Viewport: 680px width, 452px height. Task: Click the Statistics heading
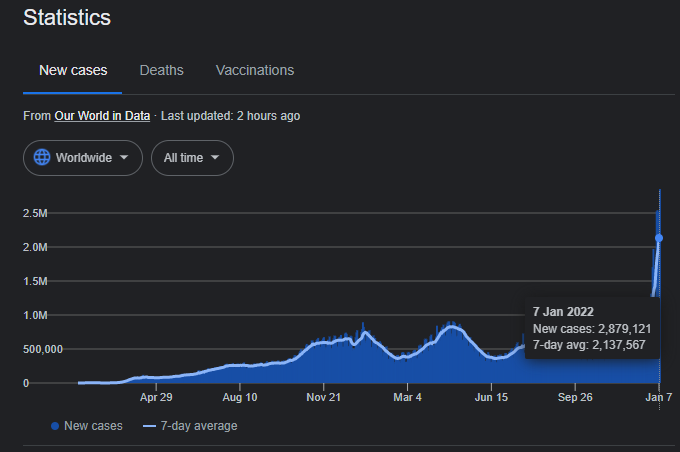pos(67,18)
